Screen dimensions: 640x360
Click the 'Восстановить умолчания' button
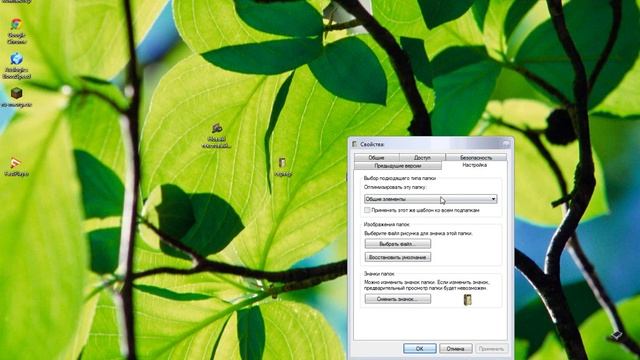click(x=398, y=257)
